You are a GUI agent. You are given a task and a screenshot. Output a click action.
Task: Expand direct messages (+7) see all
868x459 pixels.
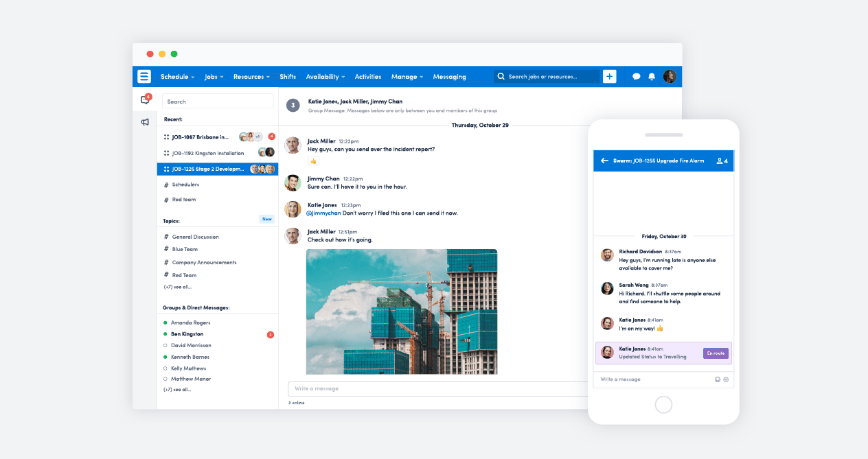pos(177,389)
